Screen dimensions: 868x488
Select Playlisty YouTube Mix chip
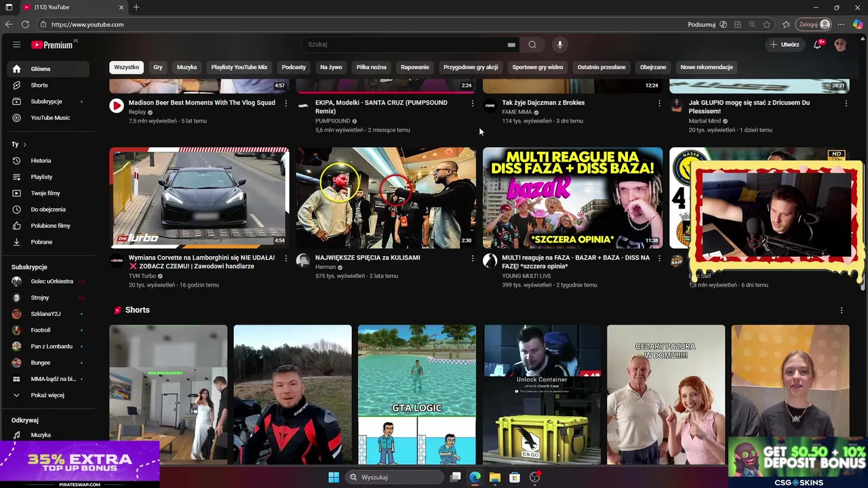pos(239,67)
